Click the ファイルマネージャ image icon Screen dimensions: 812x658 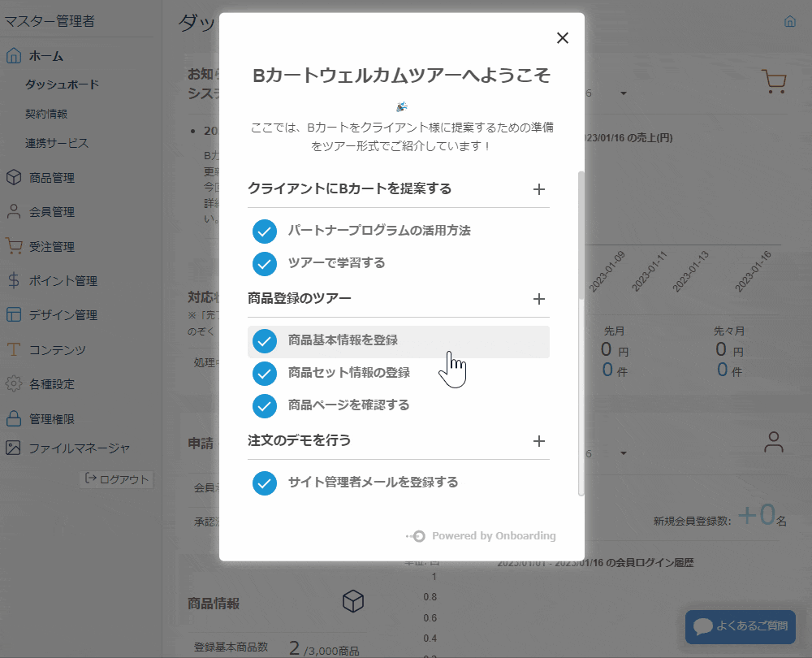(x=14, y=448)
